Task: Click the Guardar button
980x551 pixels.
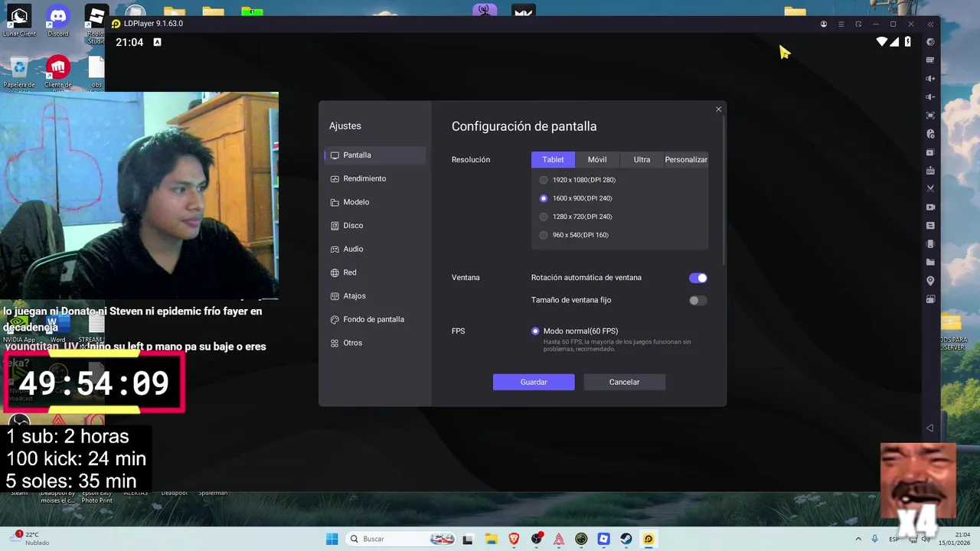Action: pos(534,382)
